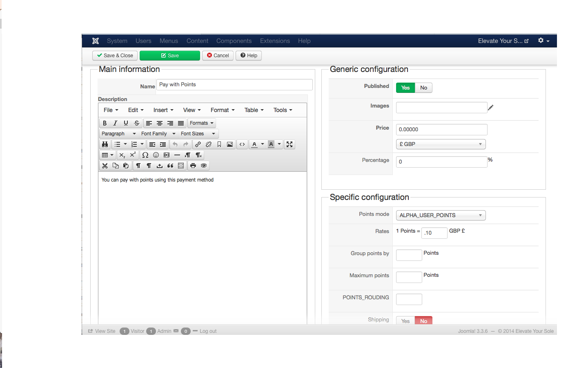This screenshot has width=588, height=368.
Task: Cut selection with scissors icon
Action: click(x=105, y=166)
